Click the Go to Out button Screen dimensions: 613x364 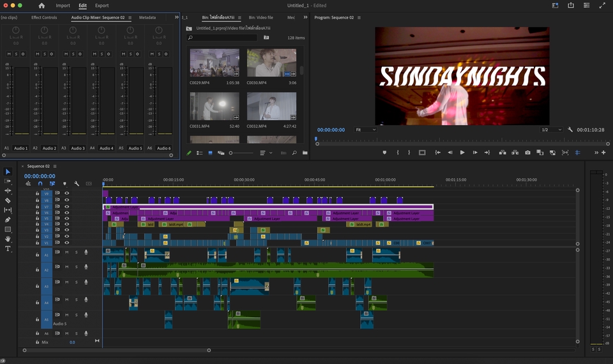[x=487, y=153]
